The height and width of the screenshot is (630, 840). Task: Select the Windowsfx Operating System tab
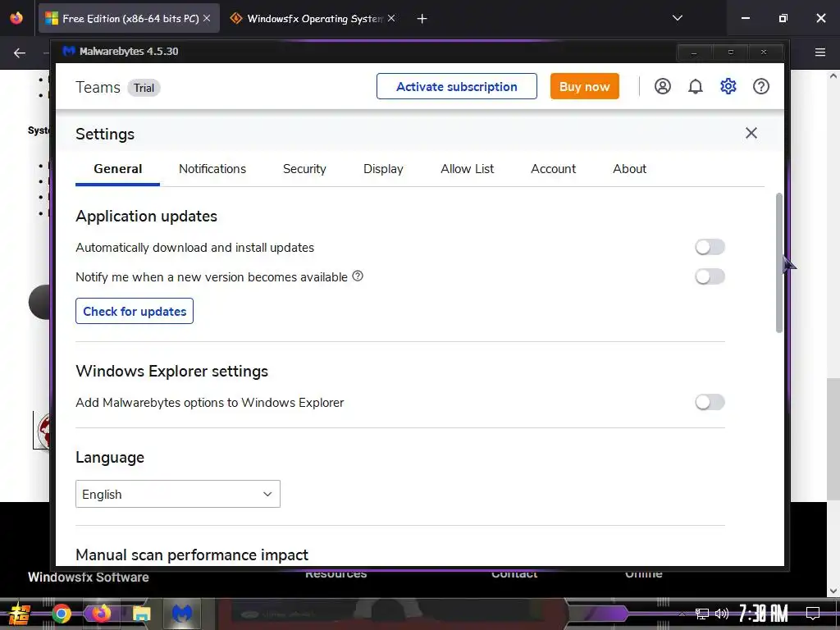click(314, 18)
